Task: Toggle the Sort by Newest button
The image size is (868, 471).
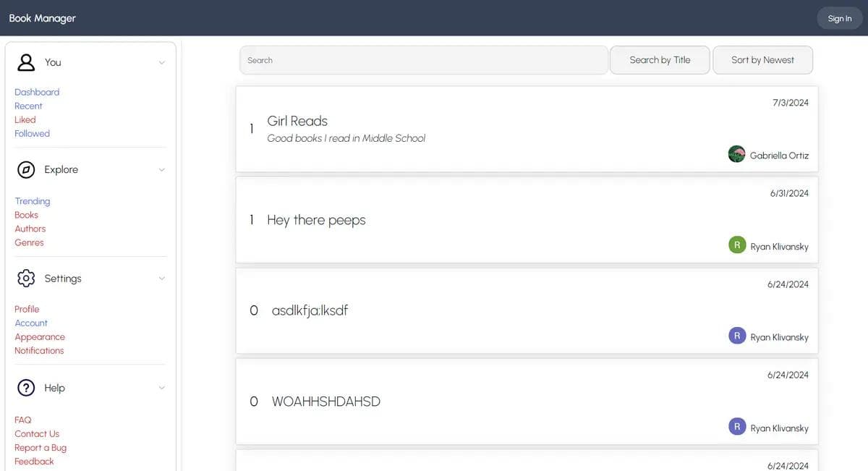Action: tap(762, 60)
